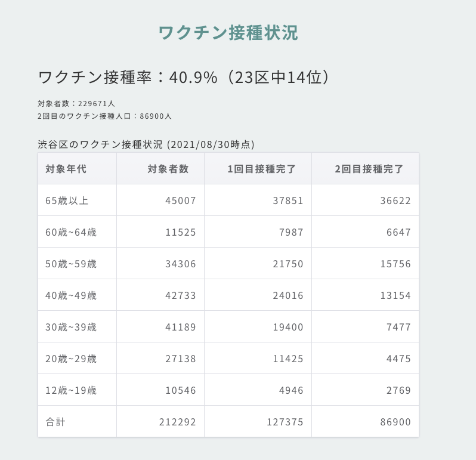
Task: Click the 127375 total first-dose cell
Action: pyautogui.click(x=285, y=422)
